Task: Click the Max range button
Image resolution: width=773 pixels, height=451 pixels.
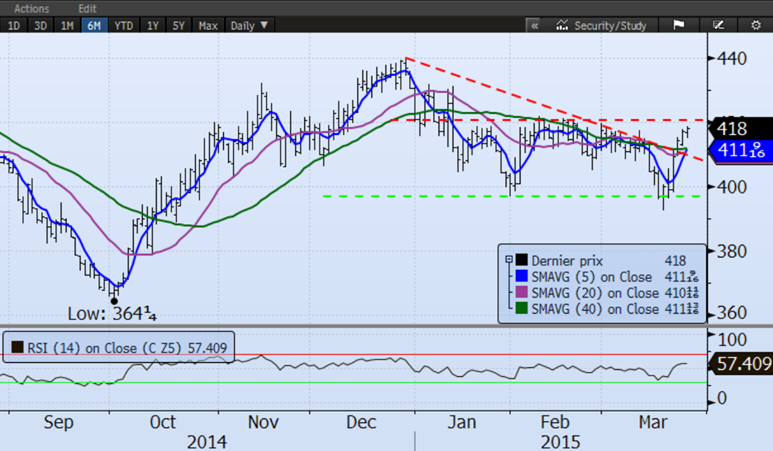Action: tap(208, 25)
